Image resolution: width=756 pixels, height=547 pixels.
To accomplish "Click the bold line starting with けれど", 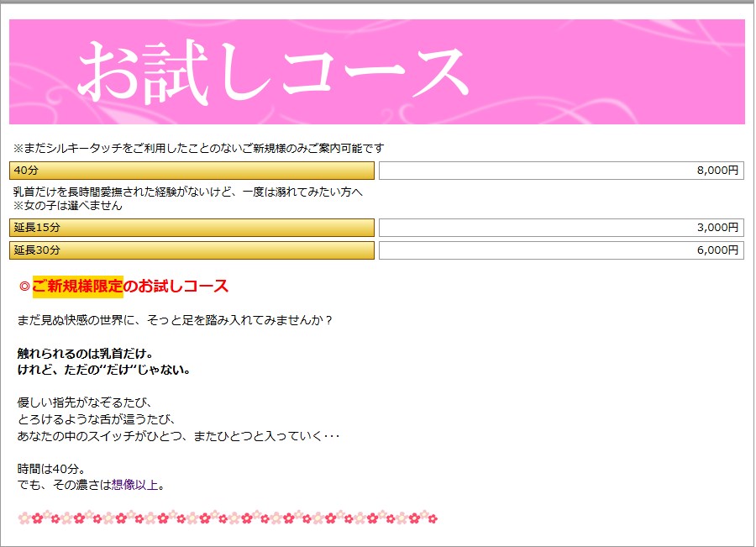I will click(105, 370).
